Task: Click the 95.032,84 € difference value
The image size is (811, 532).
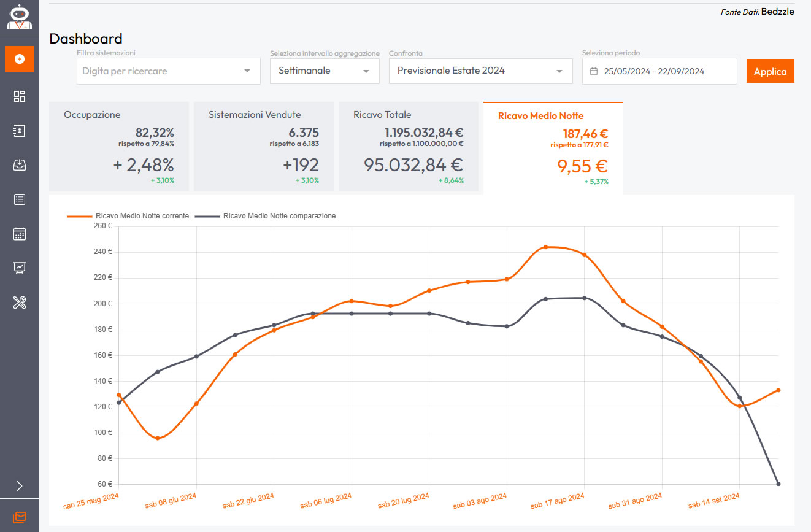Action: pos(413,164)
